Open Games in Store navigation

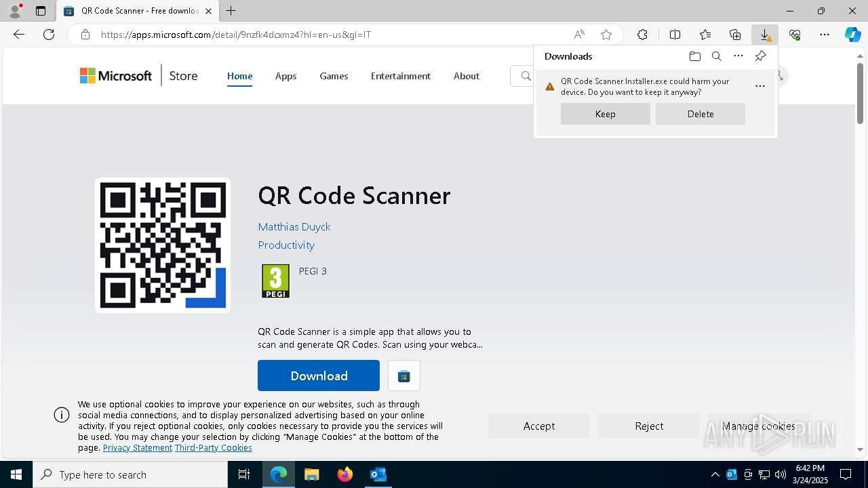[334, 76]
